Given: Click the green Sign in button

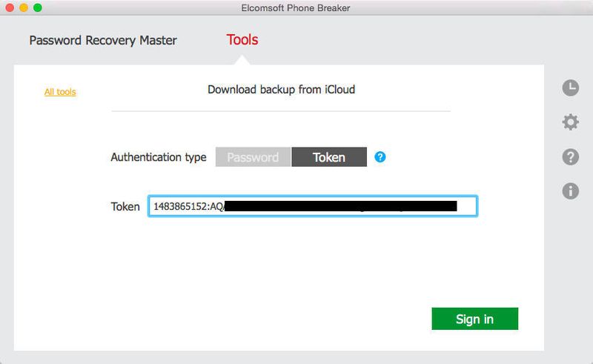Looking at the screenshot, I should (x=474, y=319).
